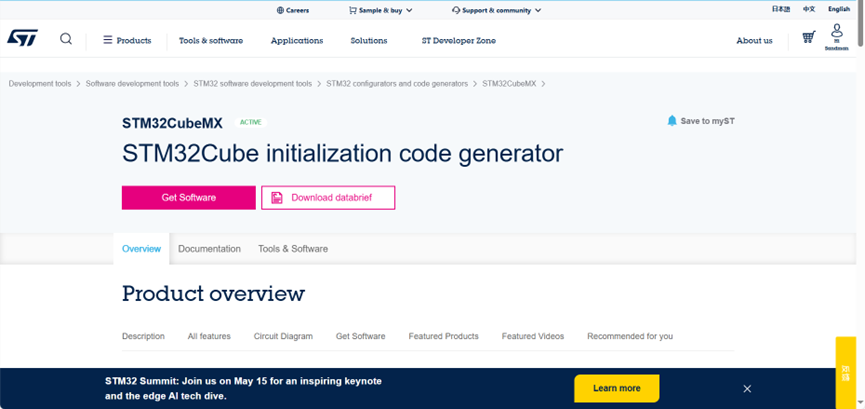
Task: Open STM32 software development tools breadcrumb
Action: (253, 84)
